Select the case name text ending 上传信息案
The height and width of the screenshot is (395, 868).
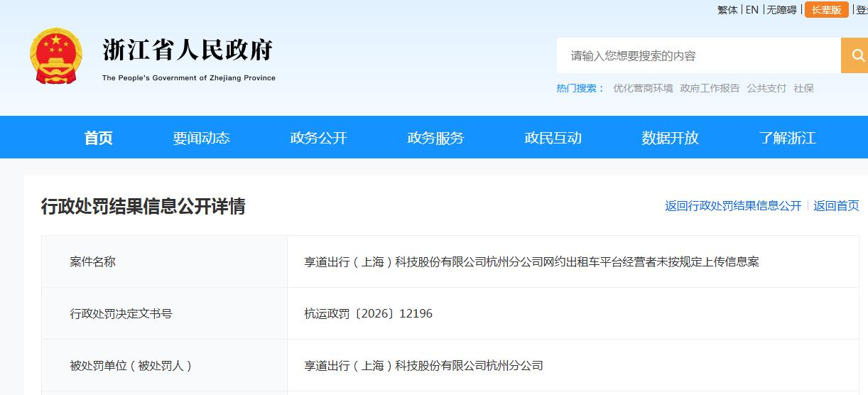pos(532,261)
